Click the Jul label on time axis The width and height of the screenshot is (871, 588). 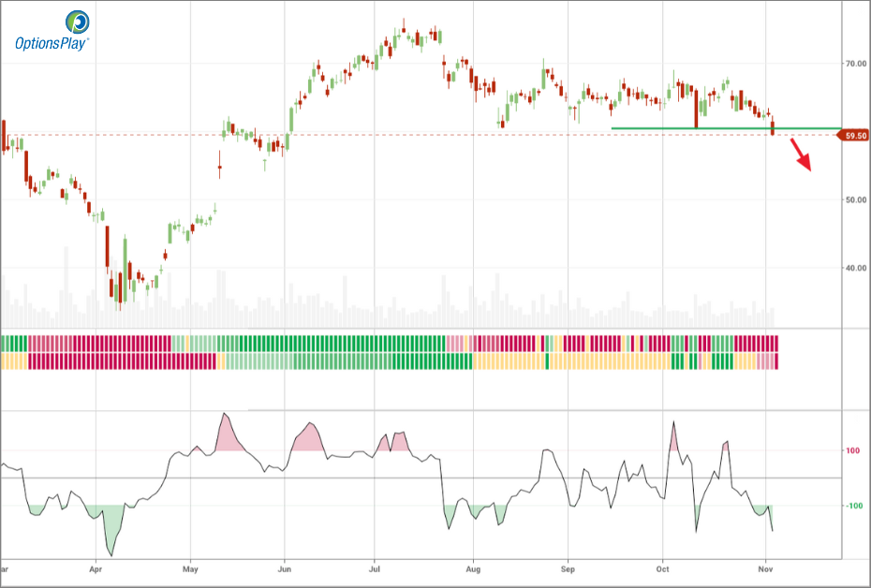click(375, 567)
